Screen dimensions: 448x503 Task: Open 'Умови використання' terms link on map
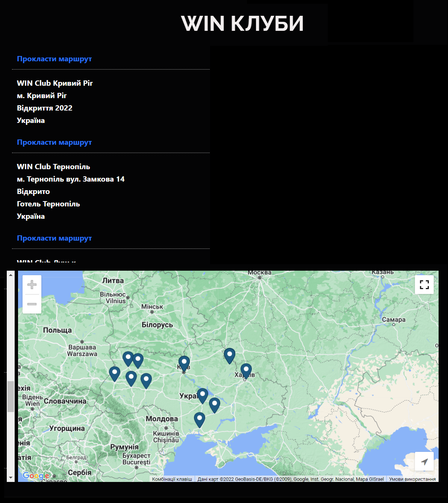click(412, 479)
